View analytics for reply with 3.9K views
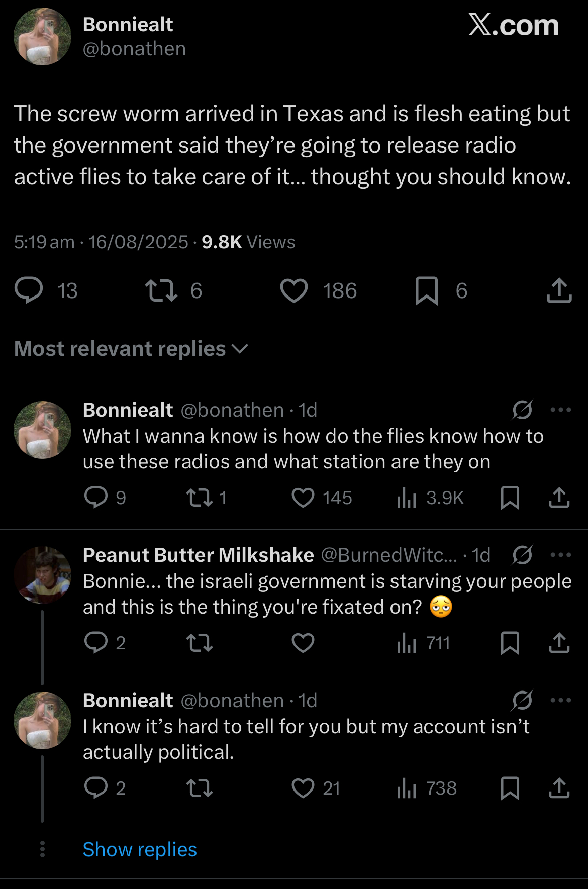This screenshot has width=588, height=889. pyautogui.click(x=407, y=498)
